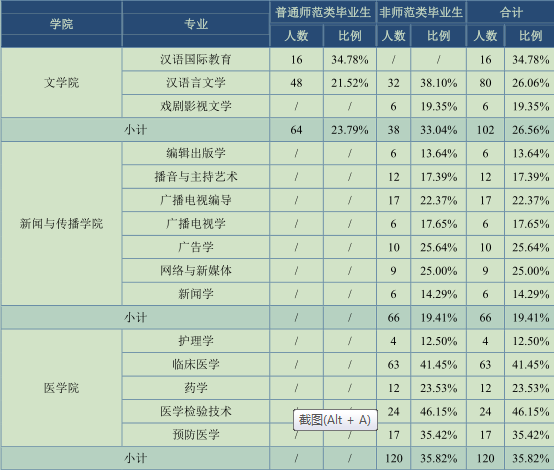Click the 新闻与传播学院 cell
The height and width of the screenshot is (470, 554).
pyautogui.click(x=61, y=223)
